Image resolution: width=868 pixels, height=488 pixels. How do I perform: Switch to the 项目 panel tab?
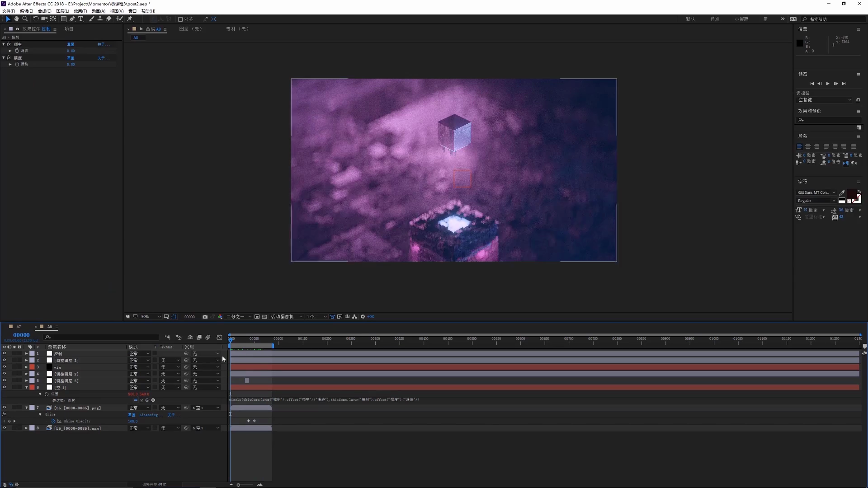pos(69,29)
